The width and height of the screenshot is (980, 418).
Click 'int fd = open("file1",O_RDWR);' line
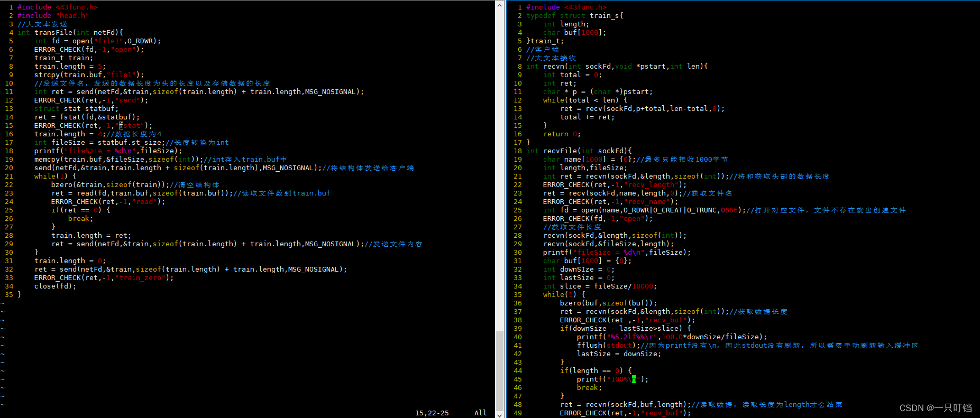tap(98, 41)
